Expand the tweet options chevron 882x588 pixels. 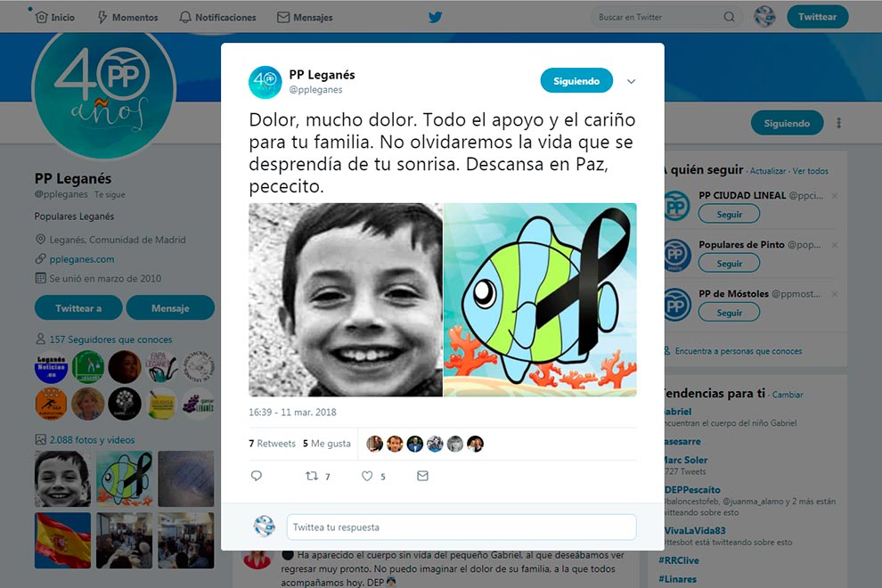(x=631, y=82)
